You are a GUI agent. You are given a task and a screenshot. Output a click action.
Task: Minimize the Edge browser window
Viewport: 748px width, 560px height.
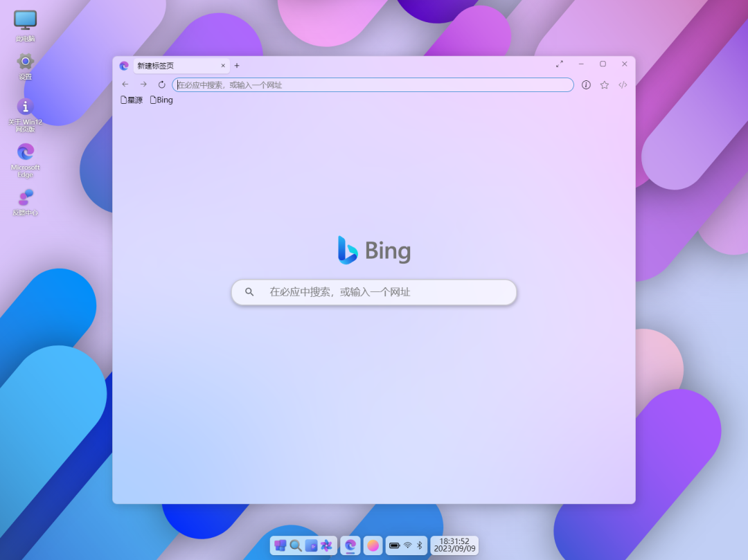(581, 64)
